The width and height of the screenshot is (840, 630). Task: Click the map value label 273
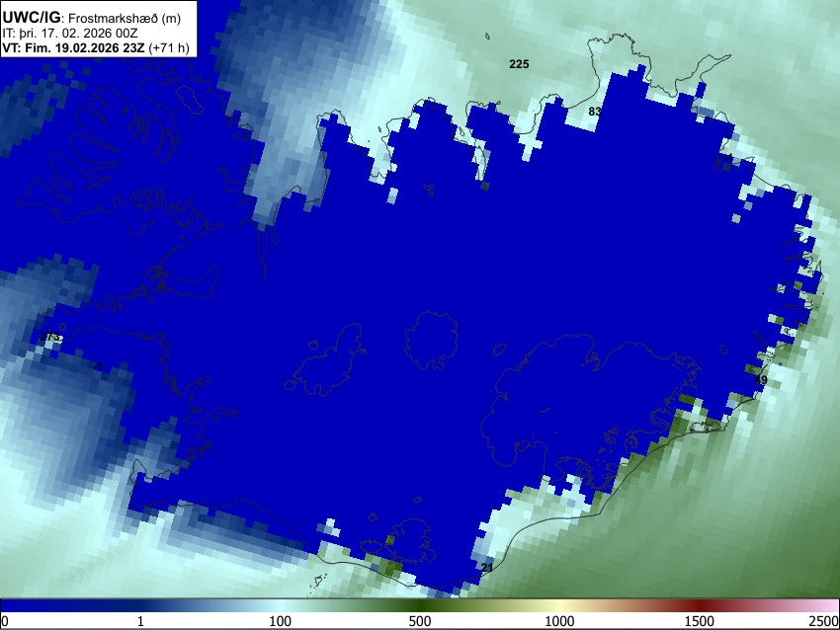[x=49, y=337]
